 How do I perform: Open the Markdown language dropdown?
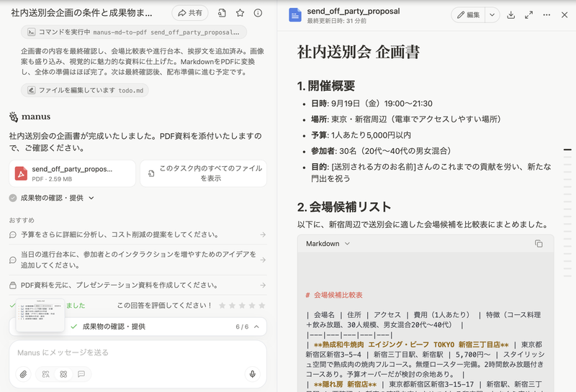(328, 244)
